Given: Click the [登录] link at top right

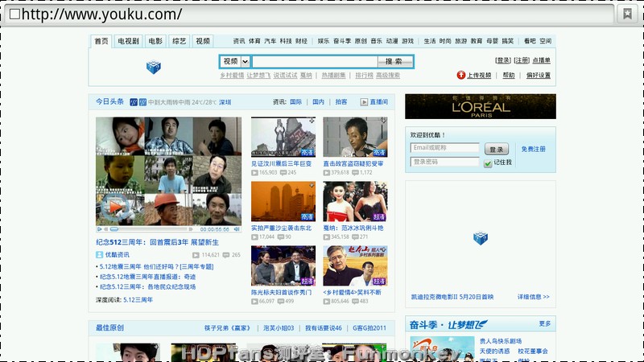Looking at the screenshot, I should tap(502, 60).
